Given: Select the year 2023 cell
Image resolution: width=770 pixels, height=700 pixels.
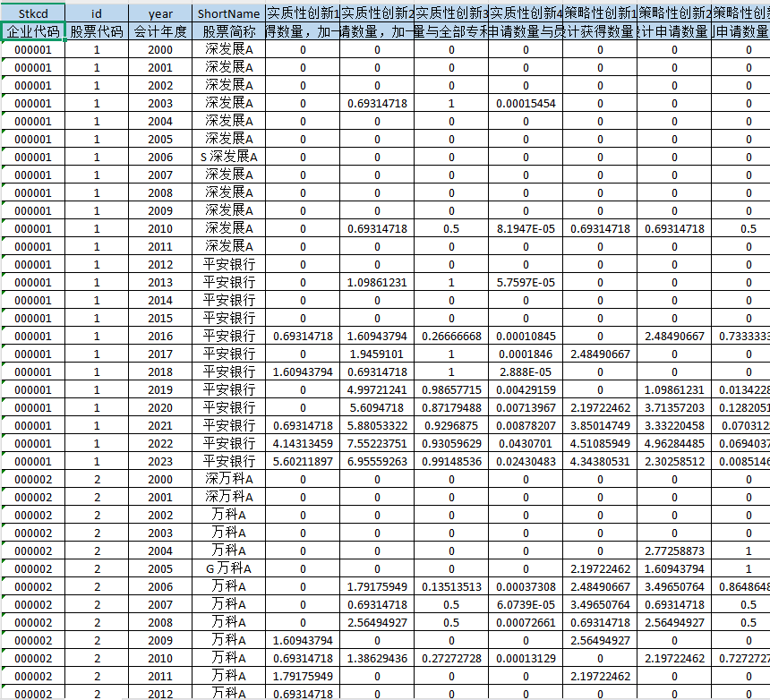Looking at the screenshot, I should (160, 461).
